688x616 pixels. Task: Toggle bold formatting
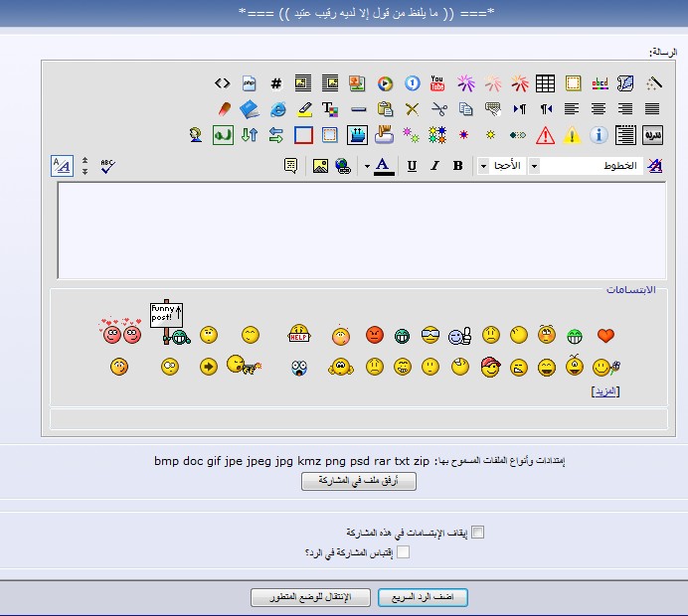click(457, 166)
